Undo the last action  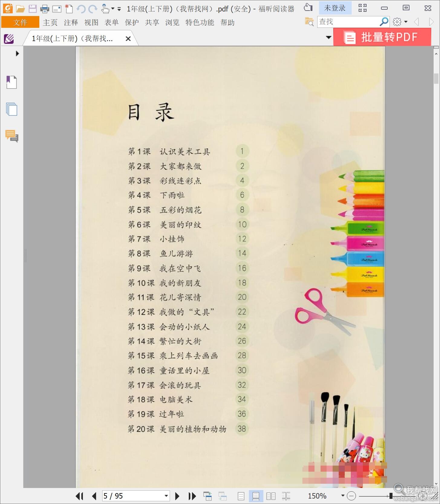coord(81,9)
